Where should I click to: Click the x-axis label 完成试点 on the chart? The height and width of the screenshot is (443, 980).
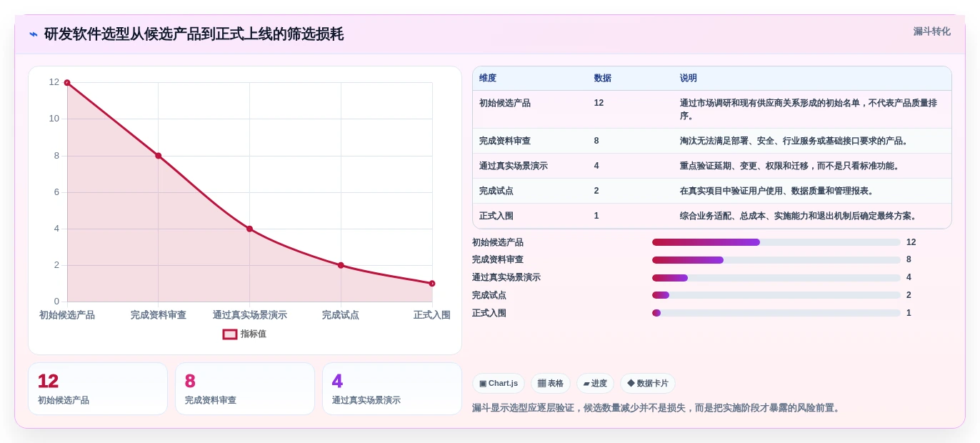341,315
